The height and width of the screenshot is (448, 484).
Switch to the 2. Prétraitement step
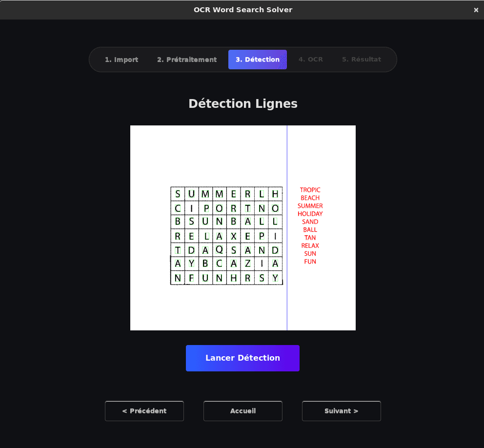tap(187, 60)
